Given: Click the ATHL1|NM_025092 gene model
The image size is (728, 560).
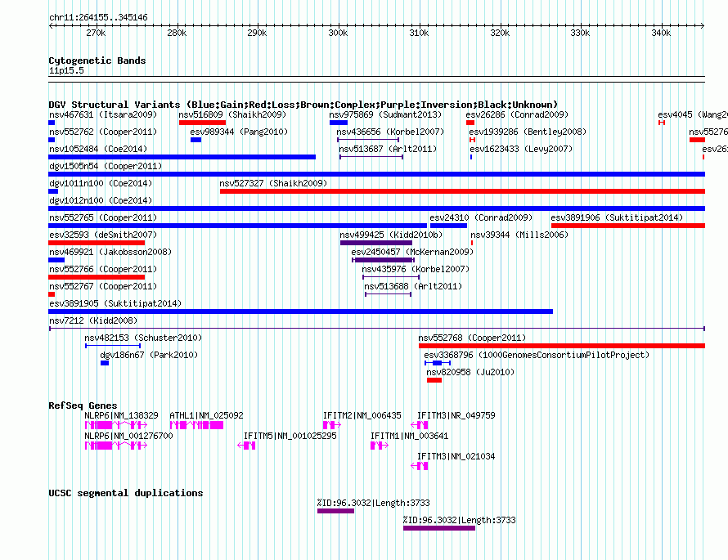Looking at the screenshot, I should (196, 425).
